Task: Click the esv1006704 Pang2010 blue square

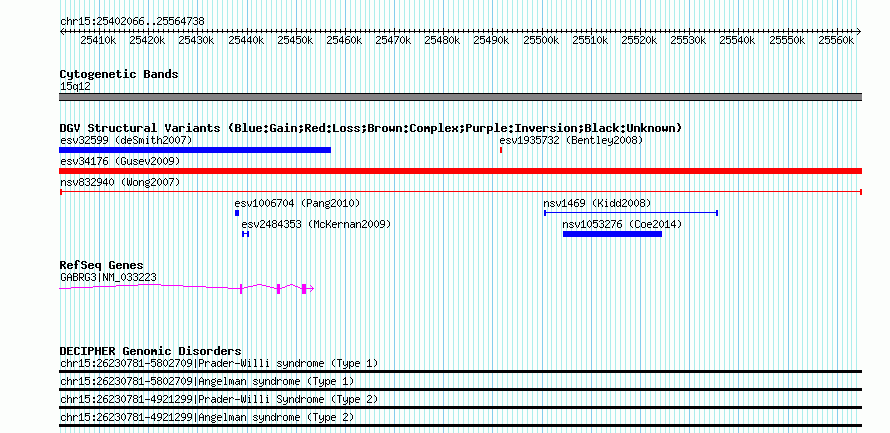Action: (237, 213)
